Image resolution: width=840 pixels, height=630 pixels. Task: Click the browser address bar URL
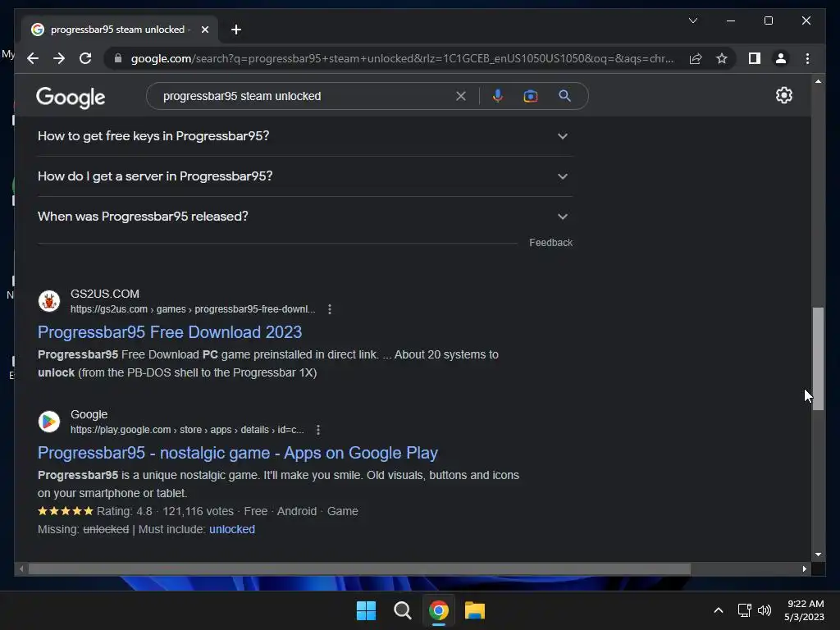[x=402, y=58]
